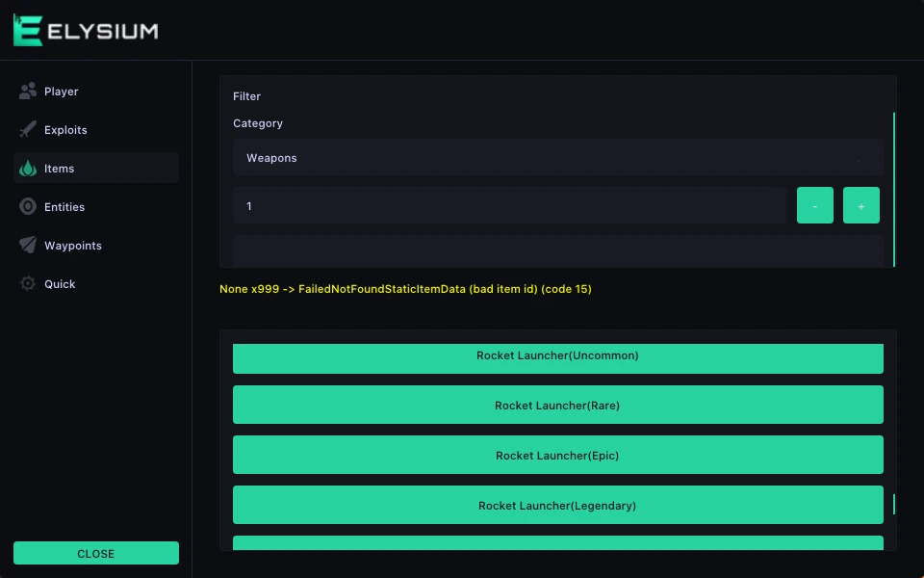The width and height of the screenshot is (924, 578).
Task: Click the bad item id error message
Action: (405, 289)
